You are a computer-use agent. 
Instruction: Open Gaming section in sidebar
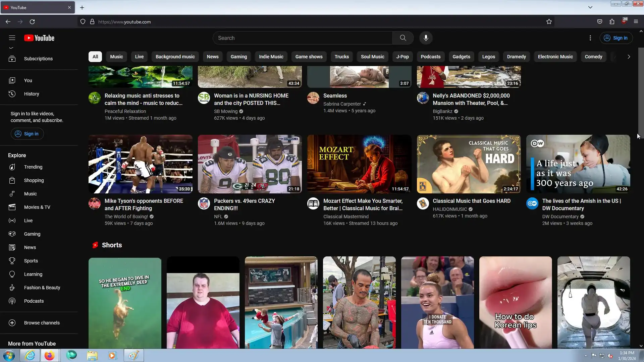coord(32,234)
